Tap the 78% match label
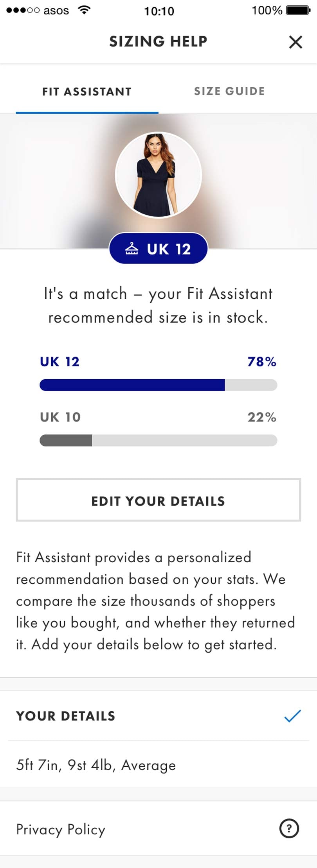The width and height of the screenshot is (317, 868). pyautogui.click(x=261, y=362)
